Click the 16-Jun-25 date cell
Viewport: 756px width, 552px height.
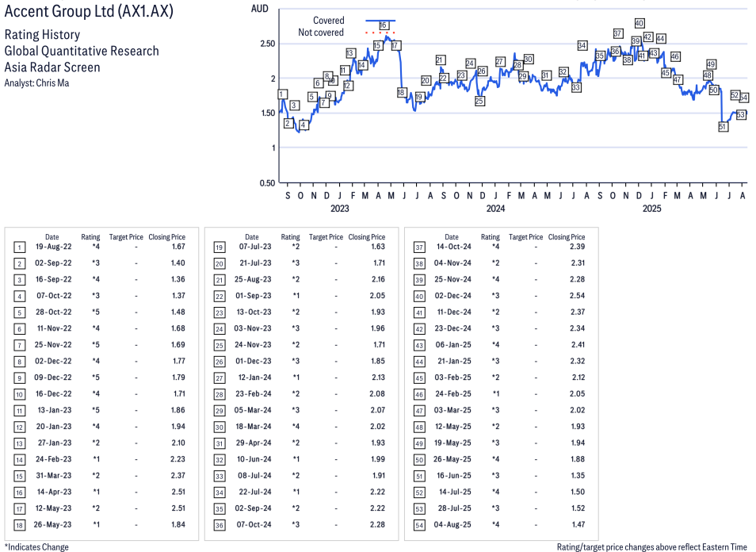pyautogui.click(x=454, y=476)
